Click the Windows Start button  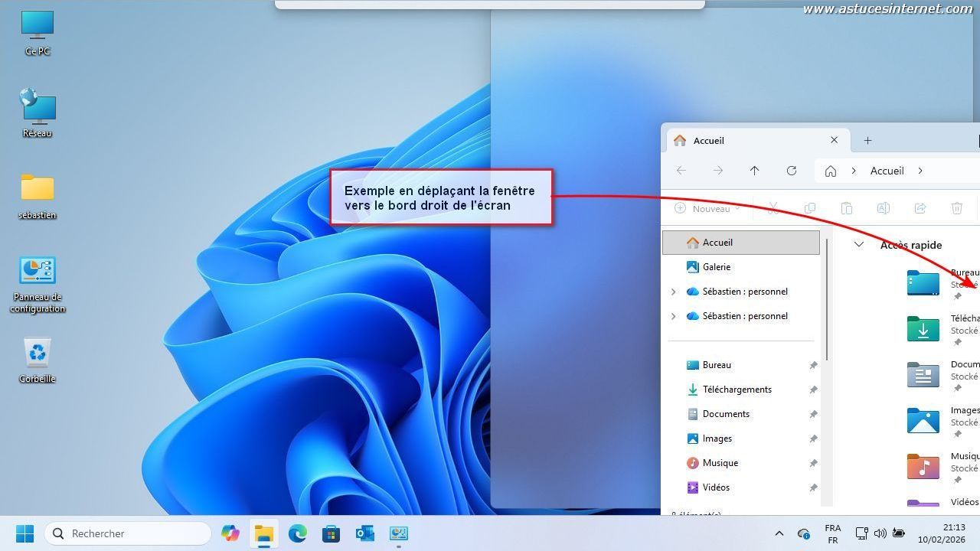(24, 533)
